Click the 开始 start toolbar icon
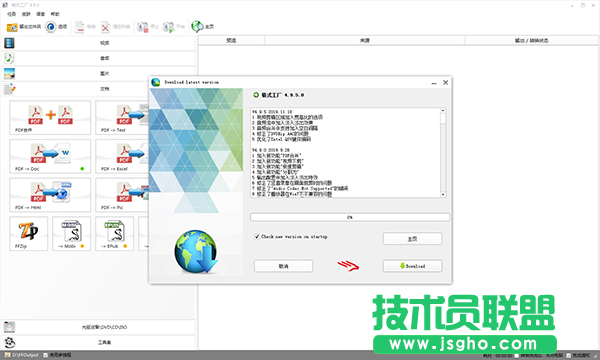 [168, 27]
